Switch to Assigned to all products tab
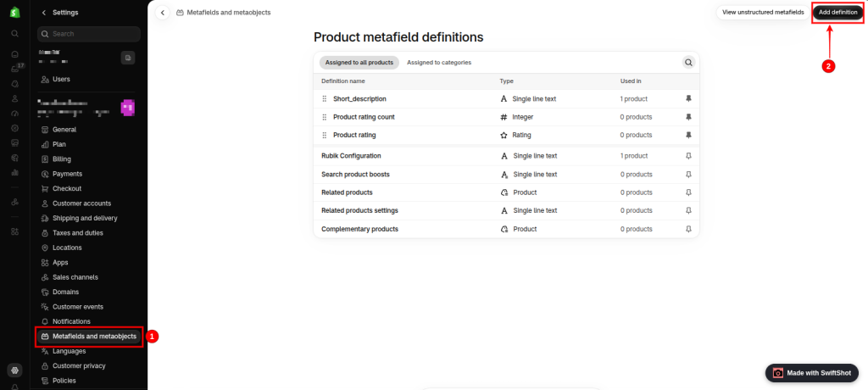 [x=359, y=63]
